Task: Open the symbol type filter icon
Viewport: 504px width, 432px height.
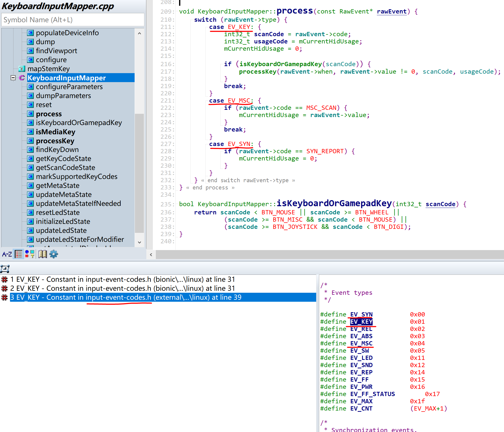Action: pos(30,254)
